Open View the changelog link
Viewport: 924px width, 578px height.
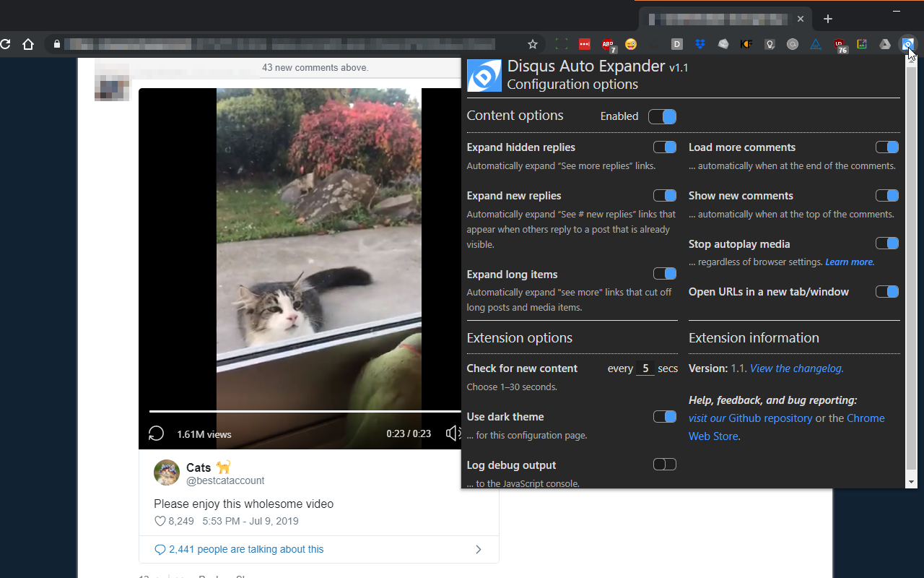(796, 368)
